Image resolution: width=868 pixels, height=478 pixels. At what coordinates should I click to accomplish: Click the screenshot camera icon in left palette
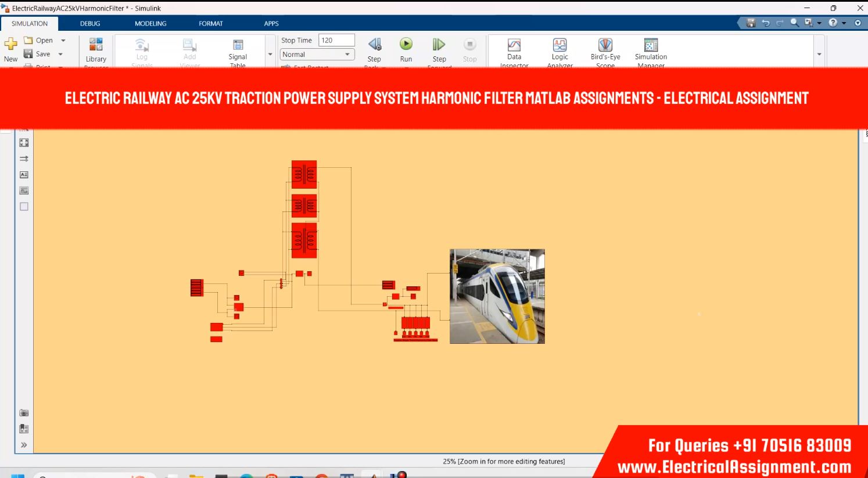(24, 413)
